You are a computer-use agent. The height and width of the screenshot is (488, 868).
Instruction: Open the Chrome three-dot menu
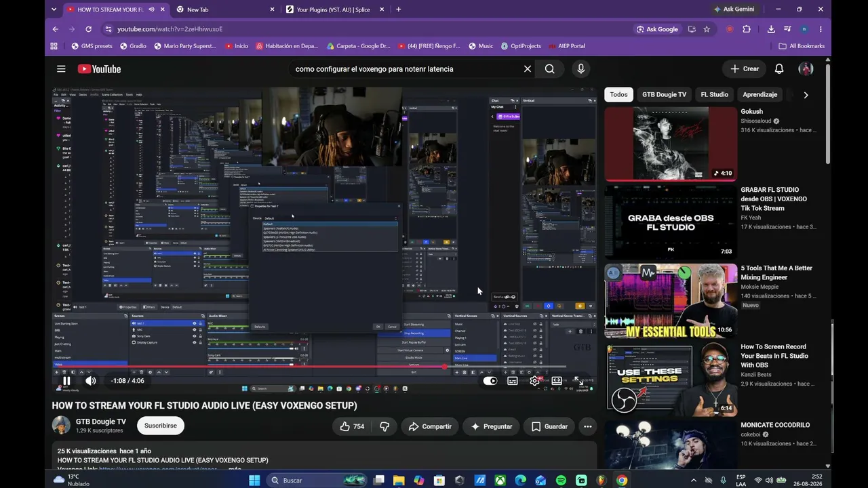(821, 29)
